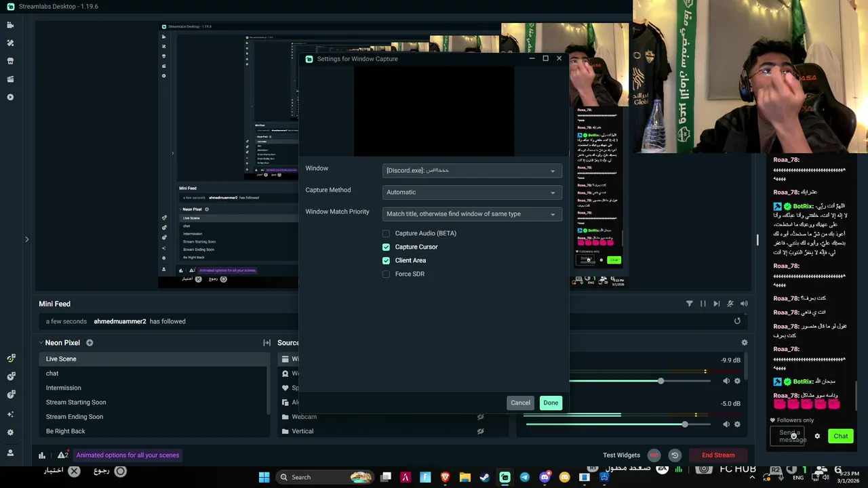Expand the left sidebar chevron arrow
868x488 pixels.
26,239
